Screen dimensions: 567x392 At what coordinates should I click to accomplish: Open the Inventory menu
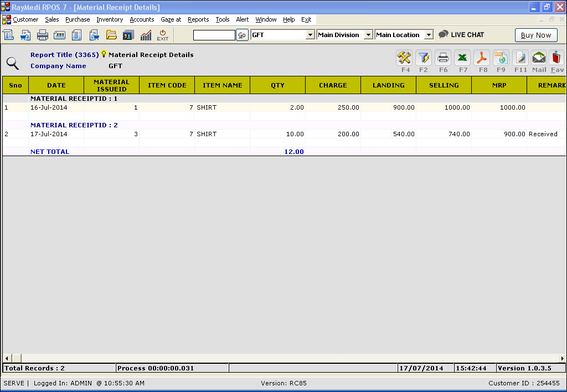pyautogui.click(x=110, y=19)
